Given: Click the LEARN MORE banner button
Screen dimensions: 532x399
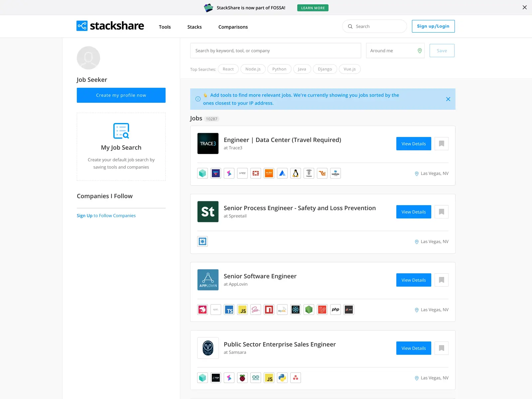Looking at the screenshot, I should [313, 8].
